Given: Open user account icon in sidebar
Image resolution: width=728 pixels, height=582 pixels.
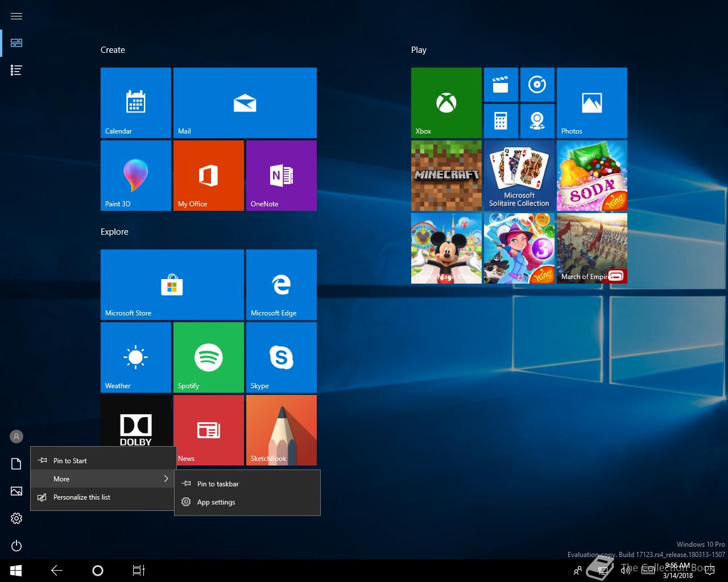Looking at the screenshot, I should (16, 436).
